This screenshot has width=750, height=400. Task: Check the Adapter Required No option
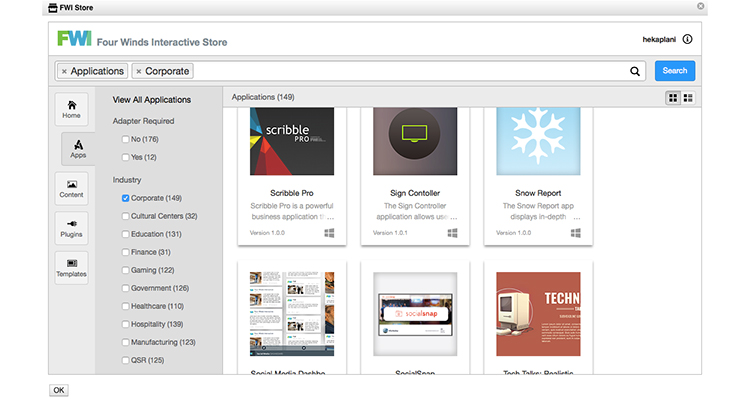[x=125, y=139]
